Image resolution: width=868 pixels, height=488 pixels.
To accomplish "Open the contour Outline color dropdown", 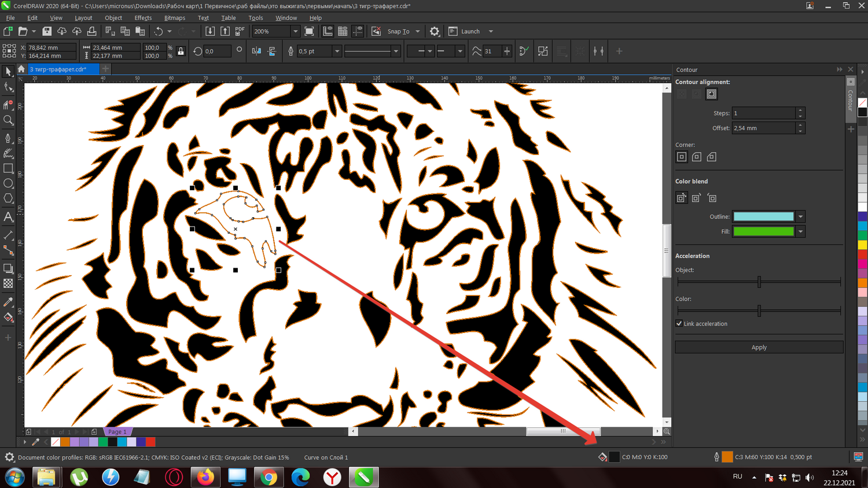I will (800, 217).
